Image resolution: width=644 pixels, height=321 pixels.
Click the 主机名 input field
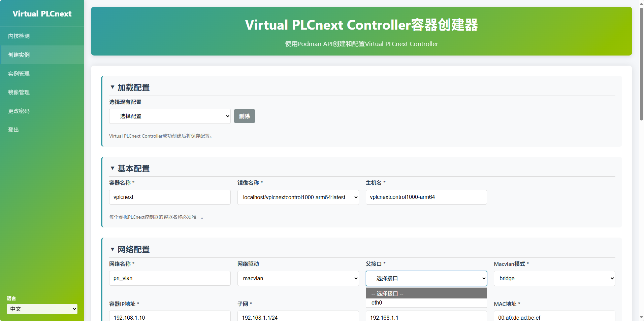(426, 197)
